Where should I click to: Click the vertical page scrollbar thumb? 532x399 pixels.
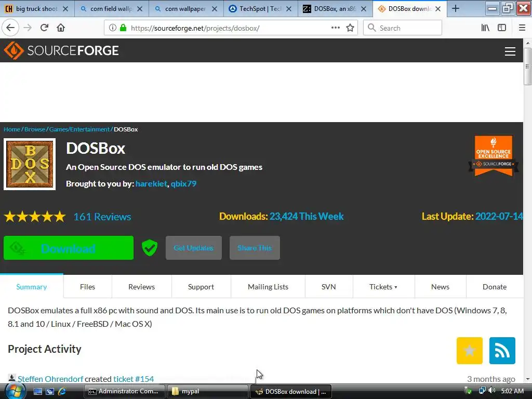coord(527,66)
